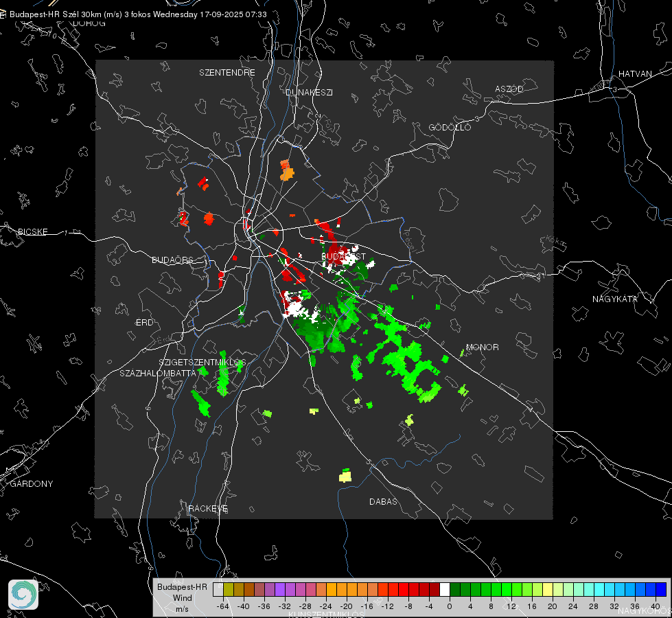Click the '-64' legend value
The height and width of the screenshot is (618, 672).
(x=223, y=606)
